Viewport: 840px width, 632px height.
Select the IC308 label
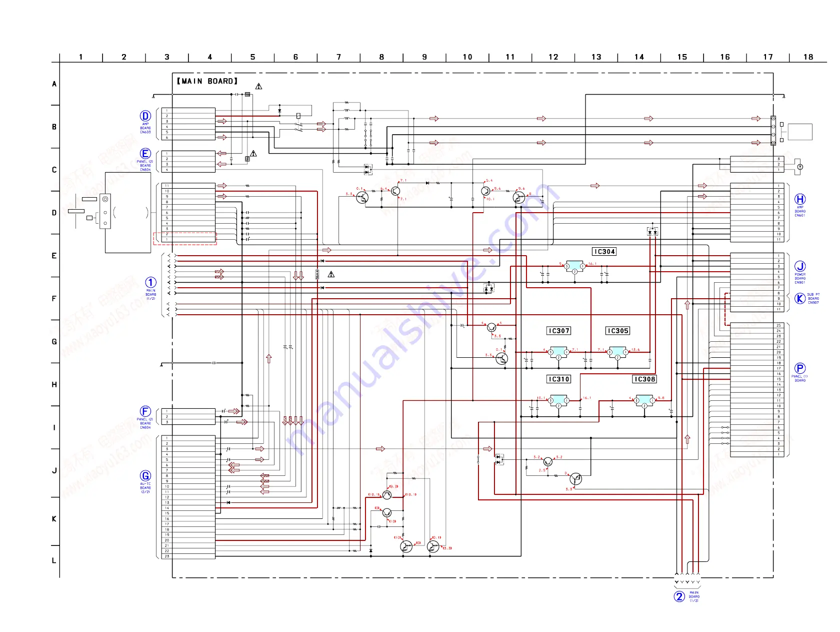[x=645, y=379]
